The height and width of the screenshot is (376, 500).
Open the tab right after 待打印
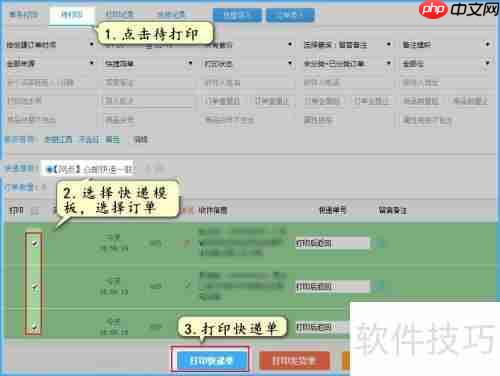click(119, 14)
